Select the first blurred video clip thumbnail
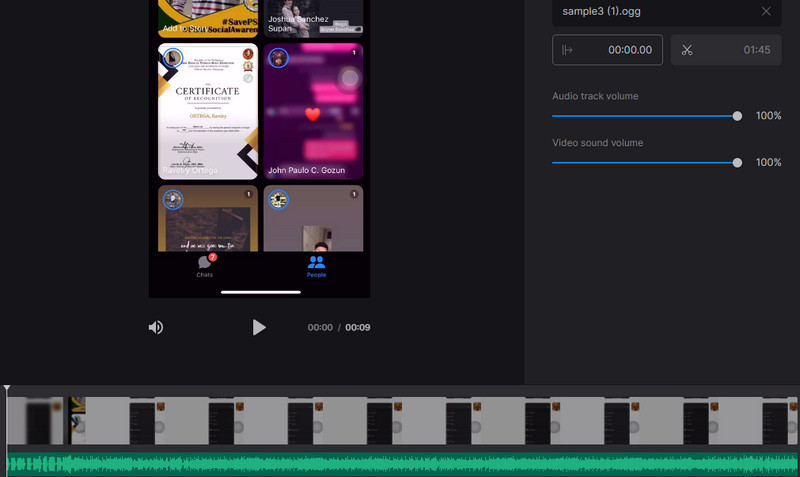 (x=35, y=421)
